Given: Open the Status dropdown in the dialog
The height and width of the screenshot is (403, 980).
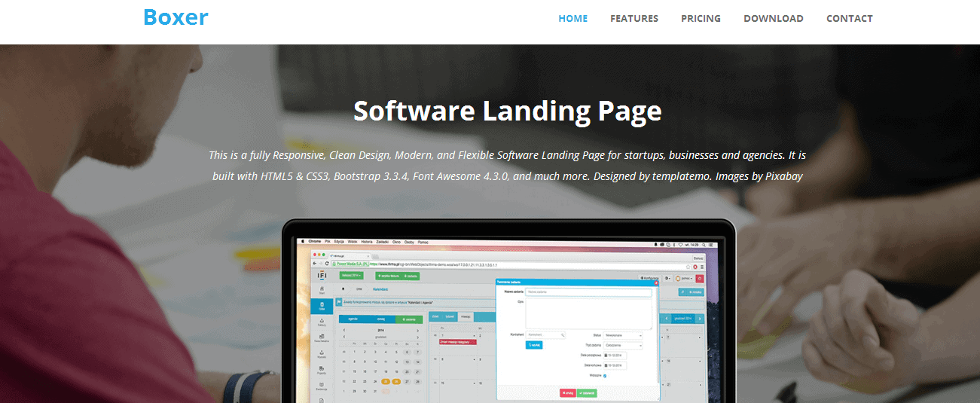Looking at the screenshot, I should click(623, 336).
